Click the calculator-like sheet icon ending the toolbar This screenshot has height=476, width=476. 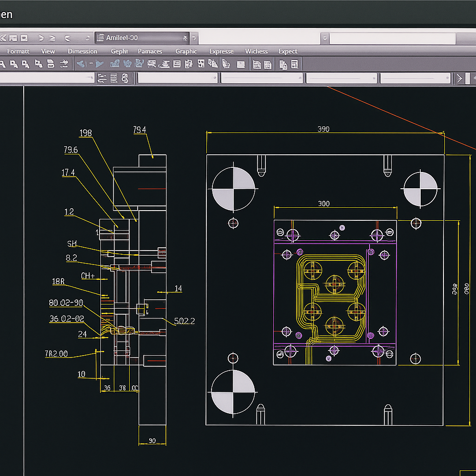click(294, 64)
